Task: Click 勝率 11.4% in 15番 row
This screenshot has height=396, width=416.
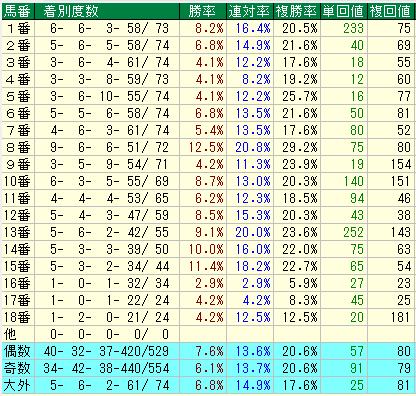Action: pos(206,267)
